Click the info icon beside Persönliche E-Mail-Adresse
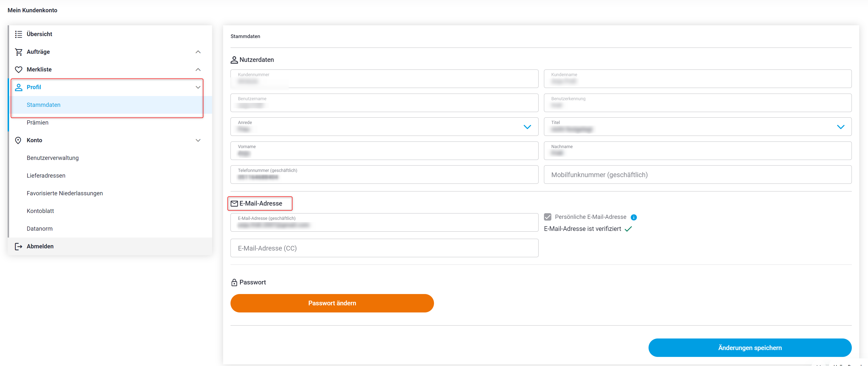 point(634,217)
